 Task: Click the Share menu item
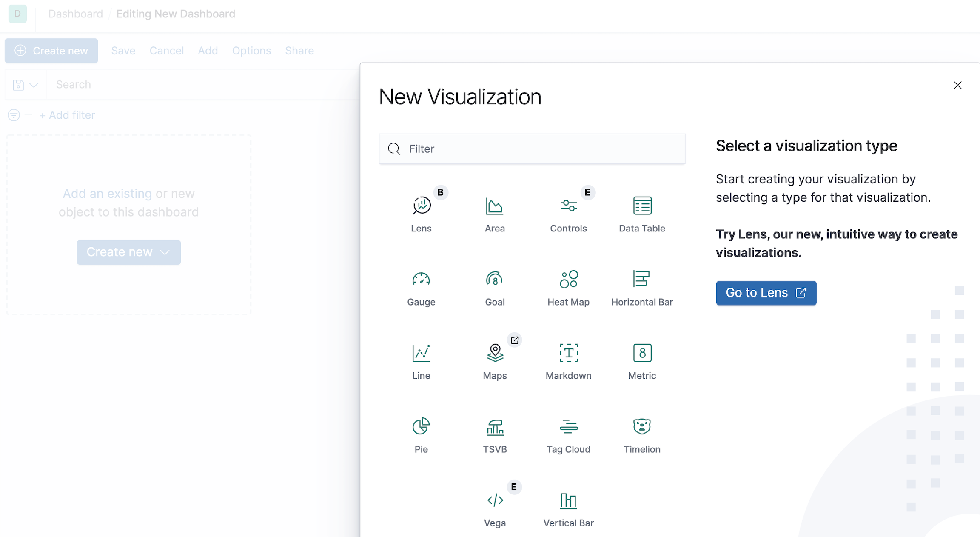[299, 50]
